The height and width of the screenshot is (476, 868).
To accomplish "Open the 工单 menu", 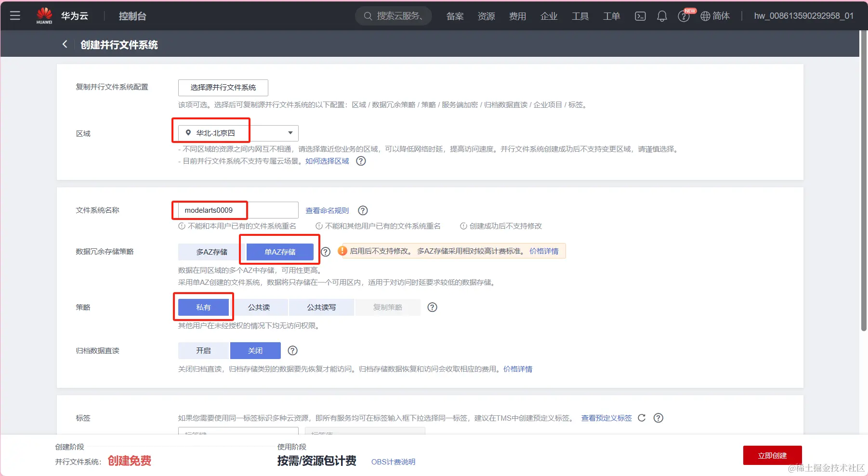I will 611,16.
